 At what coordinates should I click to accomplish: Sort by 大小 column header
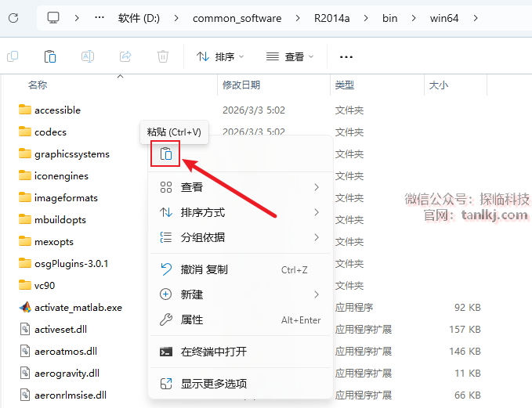pos(438,85)
